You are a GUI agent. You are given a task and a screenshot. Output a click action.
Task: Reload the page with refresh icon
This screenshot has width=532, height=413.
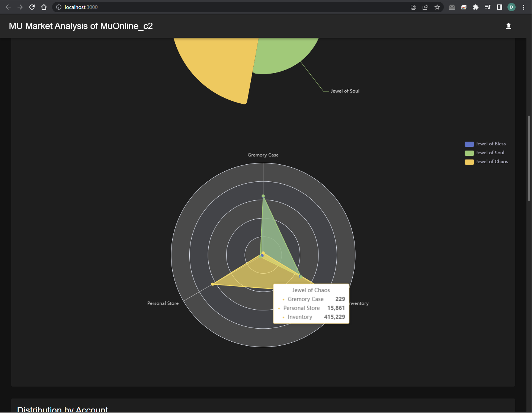pos(32,7)
